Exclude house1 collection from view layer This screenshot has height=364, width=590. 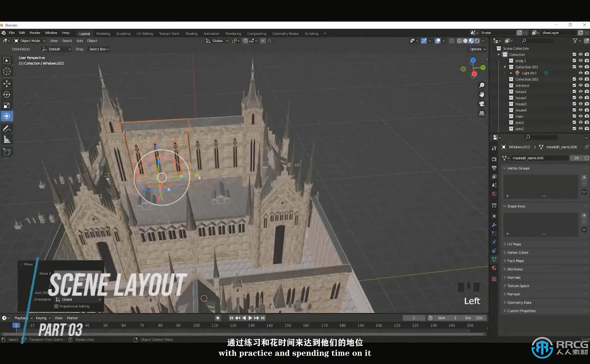(x=574, y=92)
